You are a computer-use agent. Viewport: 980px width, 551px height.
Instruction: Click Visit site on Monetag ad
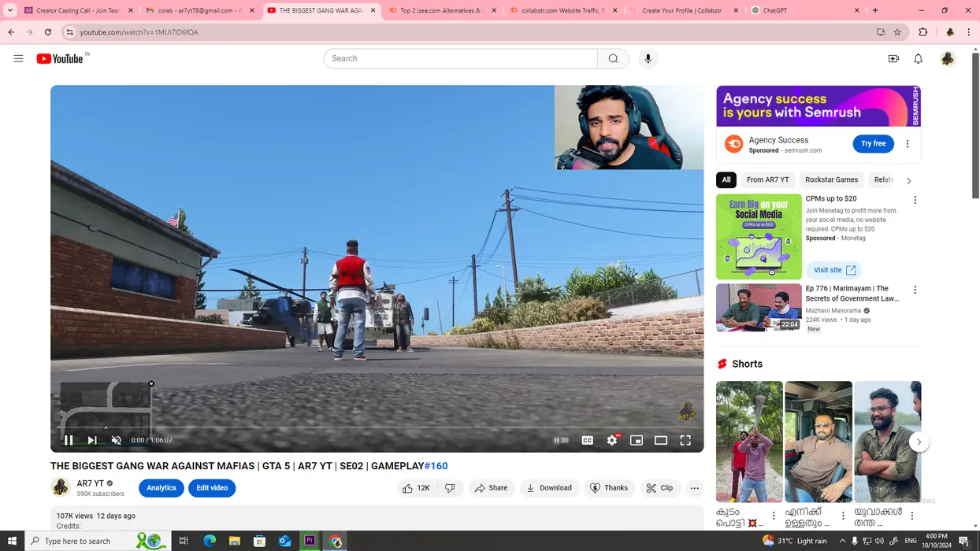point(833,270)
